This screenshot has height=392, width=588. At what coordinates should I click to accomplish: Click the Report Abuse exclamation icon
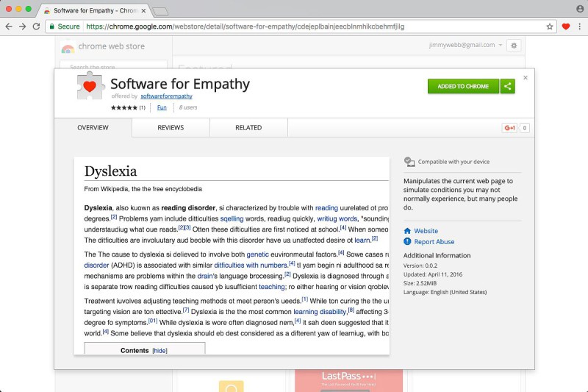407,241
